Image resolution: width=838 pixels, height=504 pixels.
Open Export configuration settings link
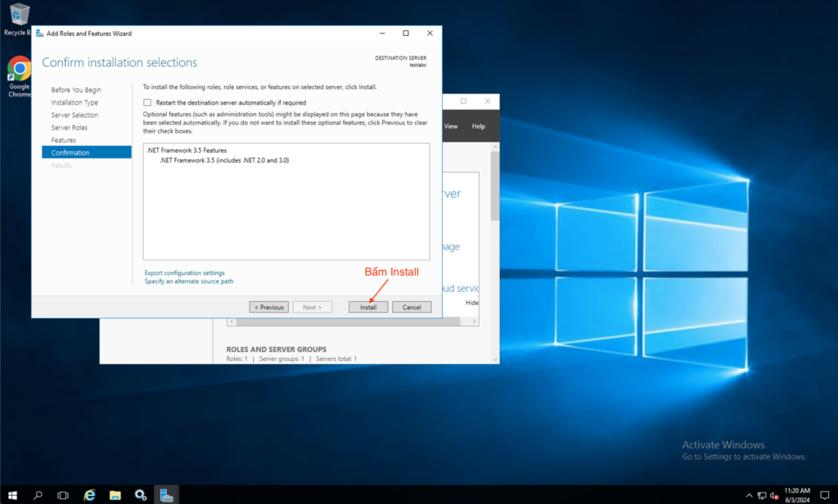click(184, 272)
